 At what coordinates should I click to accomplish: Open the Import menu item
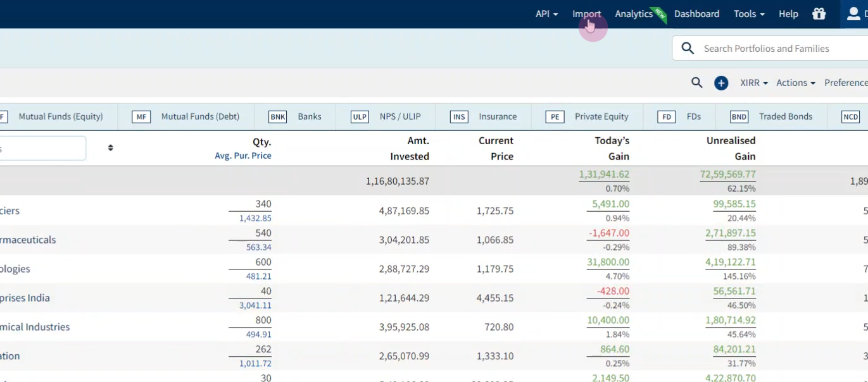587,14
